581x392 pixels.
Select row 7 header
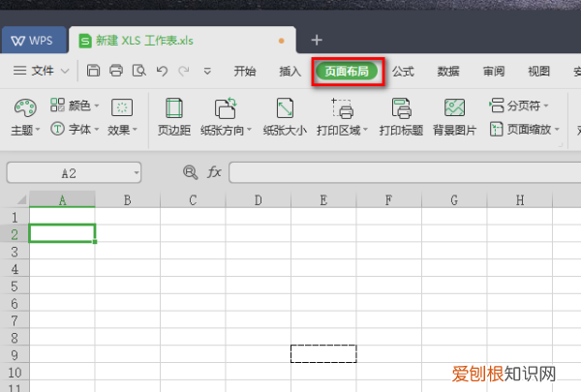15,320
